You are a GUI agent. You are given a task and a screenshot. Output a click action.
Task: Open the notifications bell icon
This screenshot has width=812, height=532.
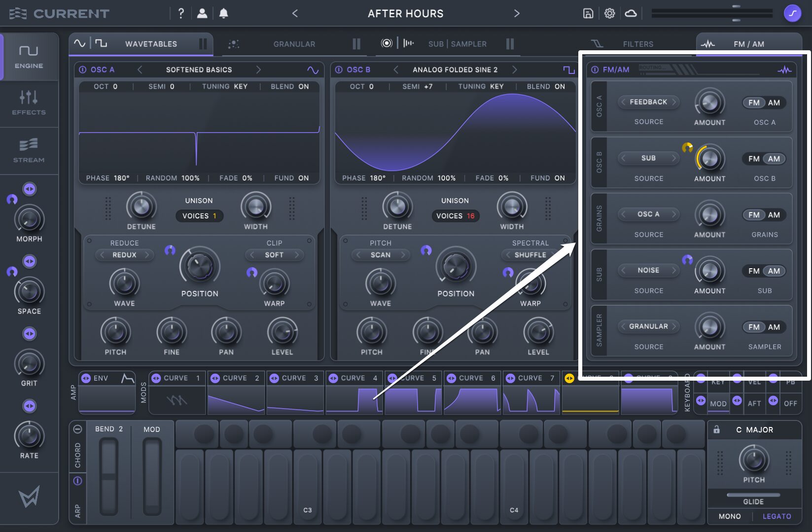tap(223, 13)
